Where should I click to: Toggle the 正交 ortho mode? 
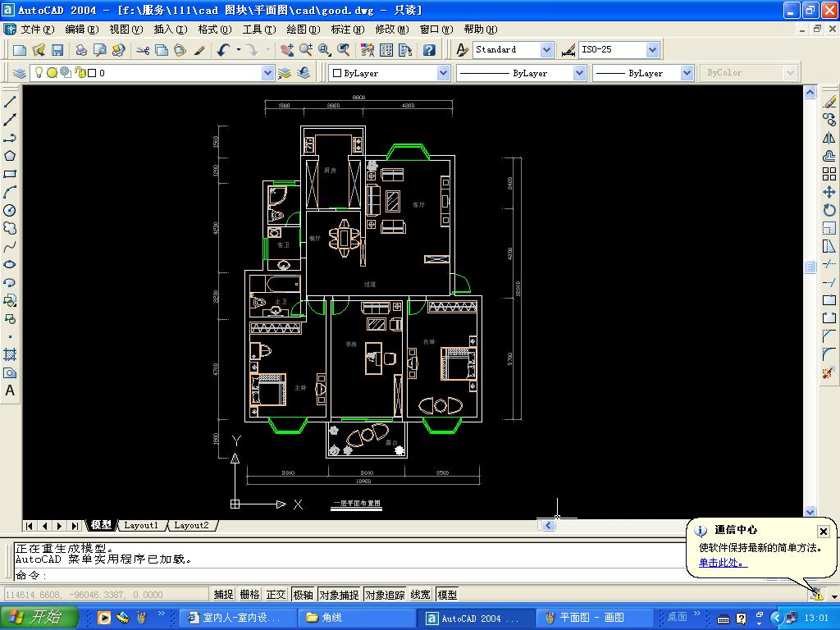276,595
